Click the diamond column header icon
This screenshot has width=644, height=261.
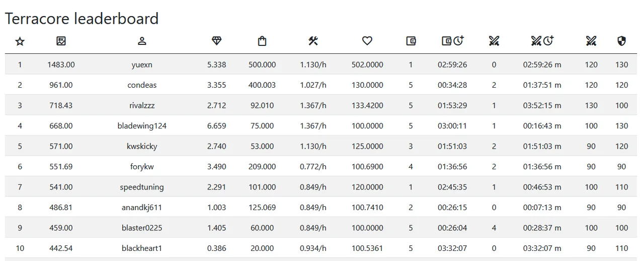tap(216, 41)
